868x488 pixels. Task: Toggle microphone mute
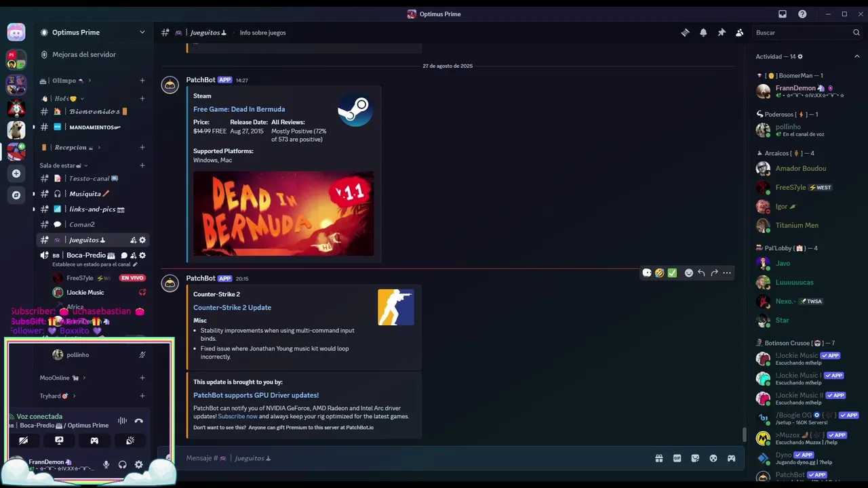pyautogui.click(x=106, y=464)
